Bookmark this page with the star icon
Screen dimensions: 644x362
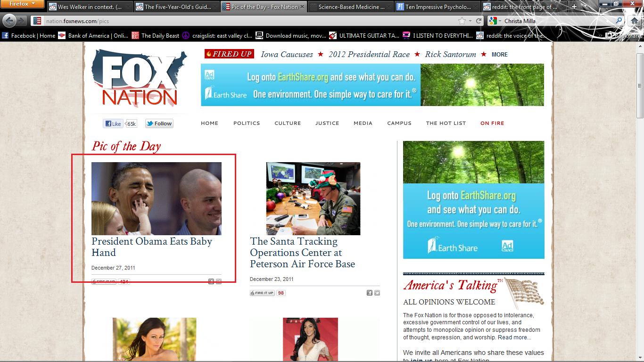[462, 21]
